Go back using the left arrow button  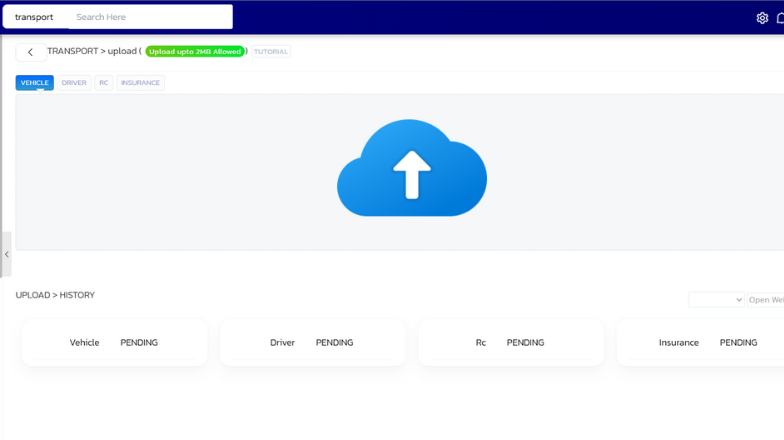click(30, 52)
